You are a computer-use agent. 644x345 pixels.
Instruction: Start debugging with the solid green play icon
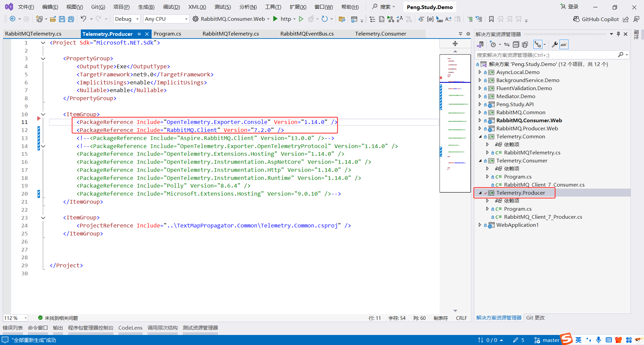[275, 19]
